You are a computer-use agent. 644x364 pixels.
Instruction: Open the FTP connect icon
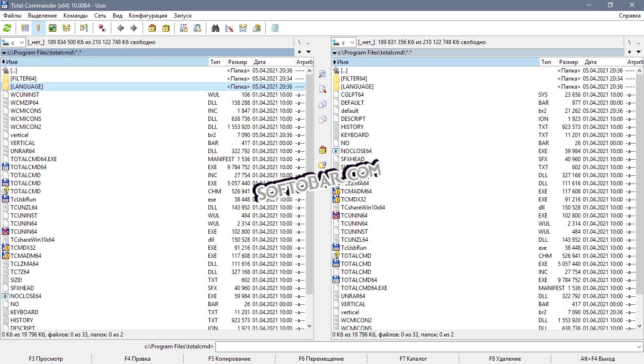point(184,28)
